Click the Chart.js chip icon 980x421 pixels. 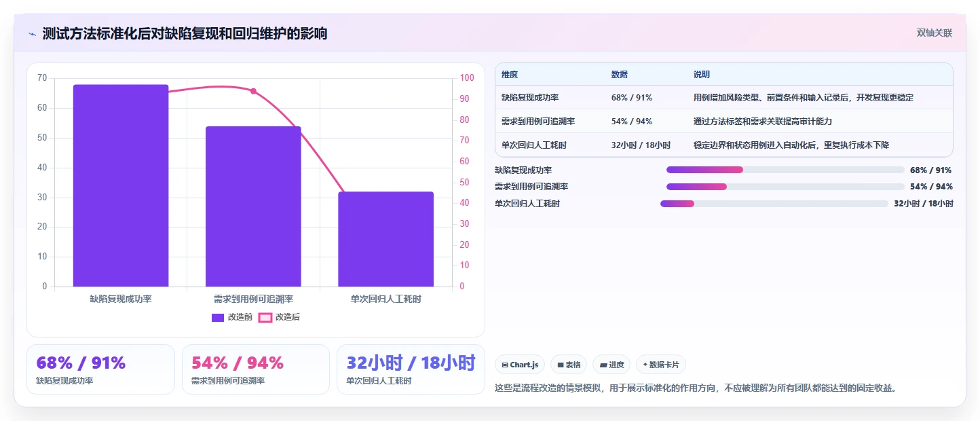pos(505,365)
